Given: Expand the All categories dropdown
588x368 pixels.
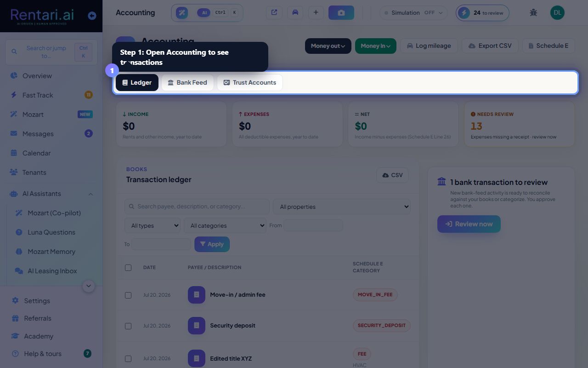Looking at the screenshot, I should point(225,225).
